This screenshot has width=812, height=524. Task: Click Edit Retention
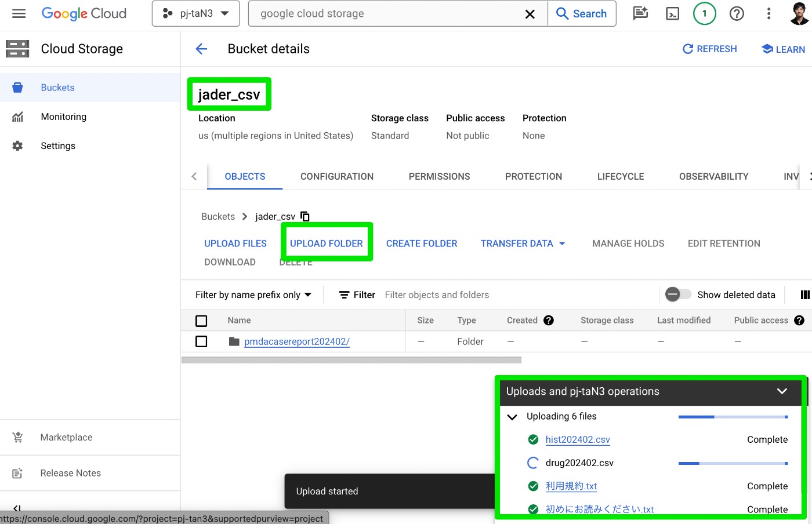point(724,243)
